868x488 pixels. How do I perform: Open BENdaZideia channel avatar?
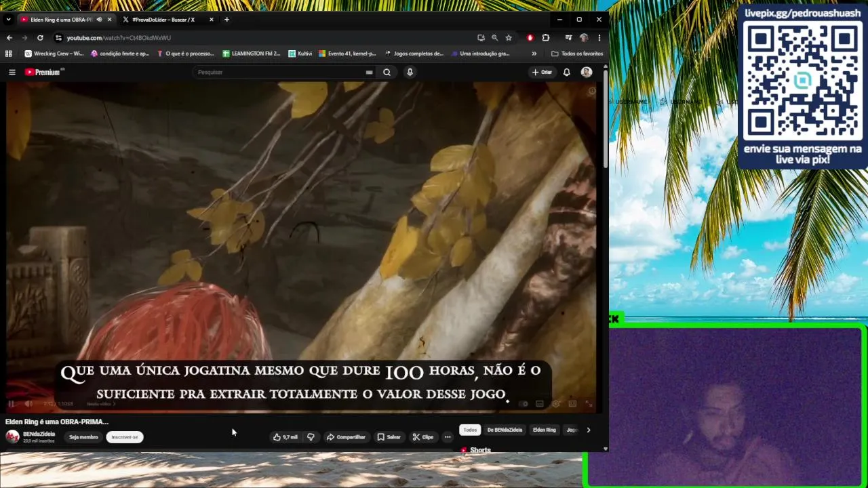point(12,436)
